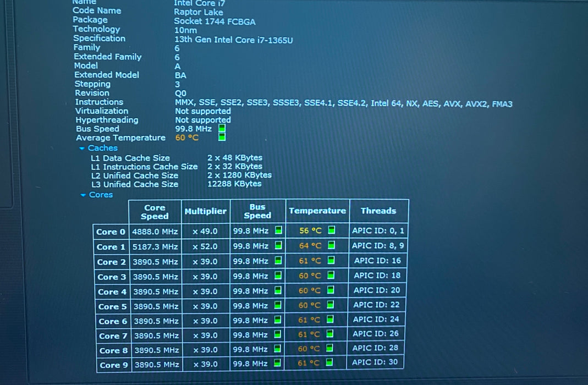Click the Threads column header
The image size is (588, 385).
coord(379,211)
